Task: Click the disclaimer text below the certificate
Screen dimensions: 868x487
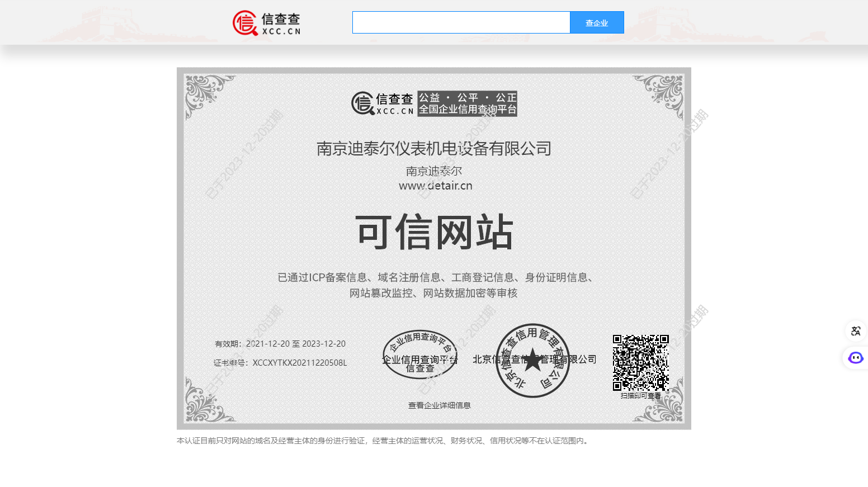Action: tap(383, 441)
